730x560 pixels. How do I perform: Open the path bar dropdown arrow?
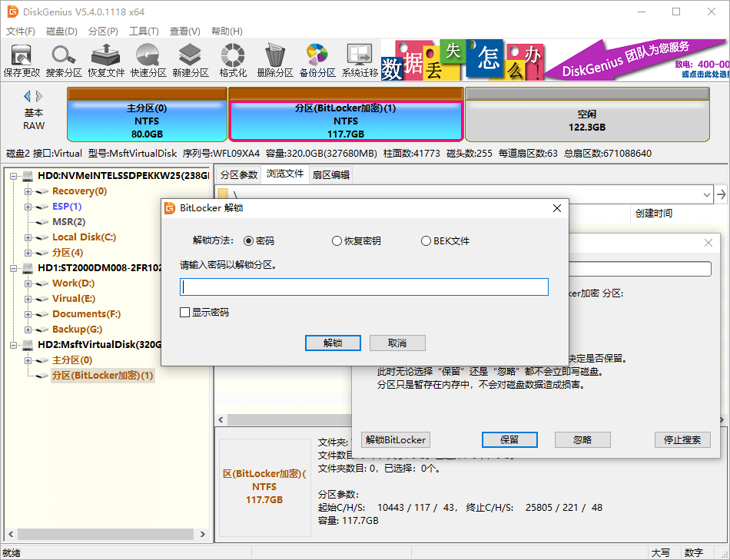pos(707,194)
